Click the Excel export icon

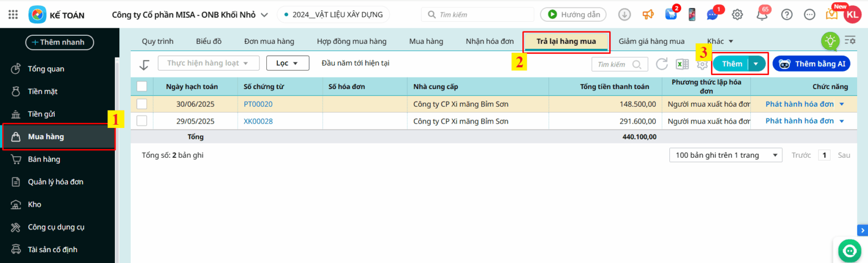pos(682,64)
